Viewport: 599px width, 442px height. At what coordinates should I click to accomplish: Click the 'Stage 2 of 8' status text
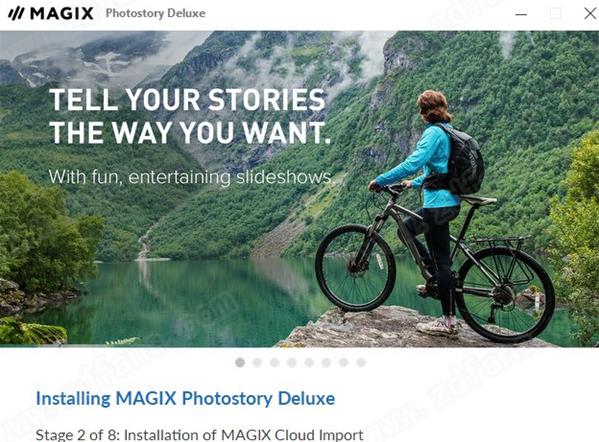coord(199,435)
